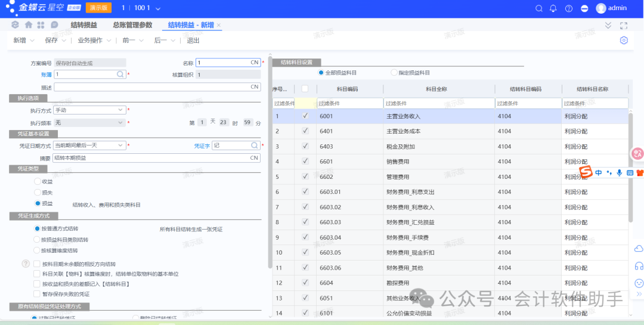Click the home icon in tab bar
Image resolution: width=644 pixels, height=325 pixels.
tap(29, 25)
